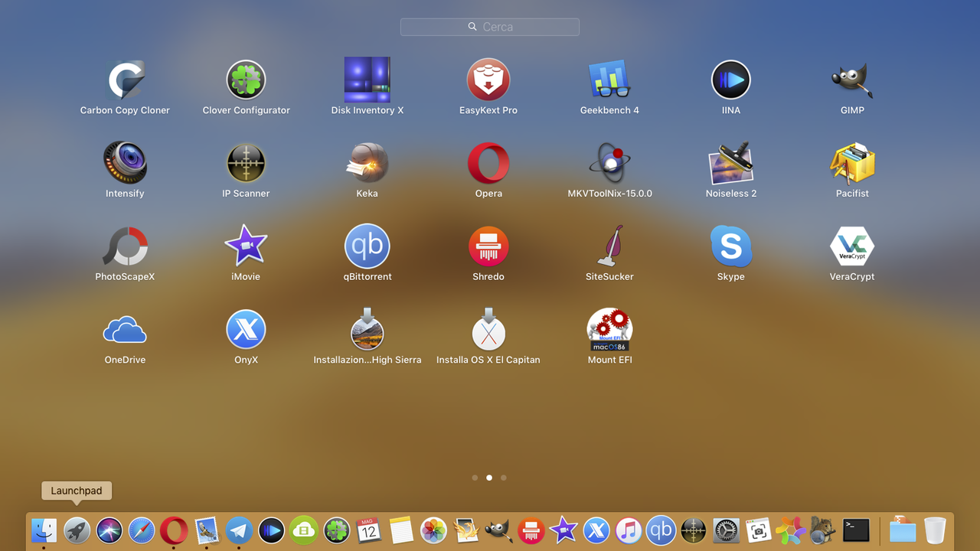Launch OneDrive

pos(125,330)
